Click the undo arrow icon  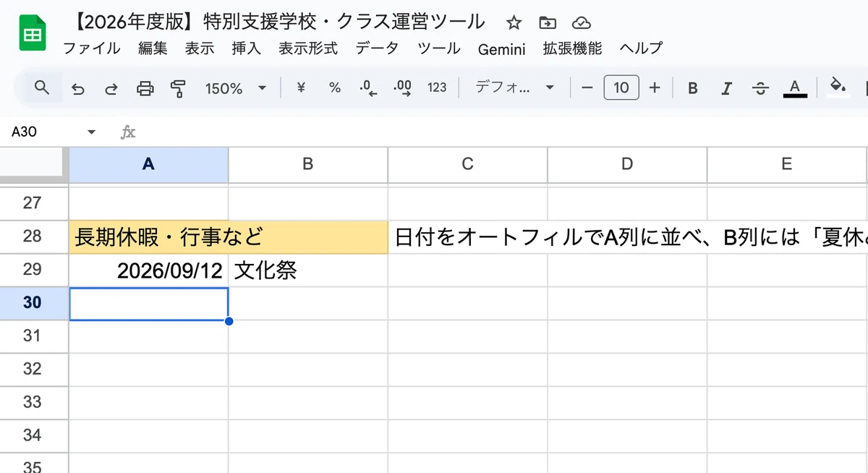click(x=78, y=88)
